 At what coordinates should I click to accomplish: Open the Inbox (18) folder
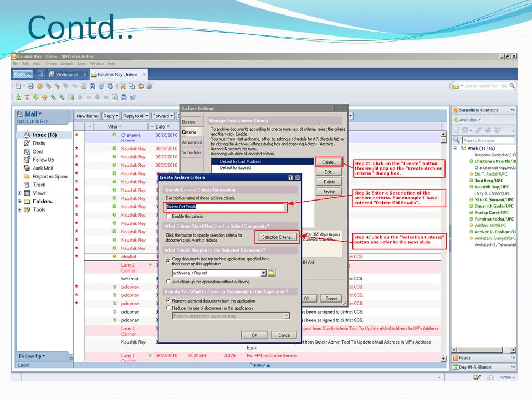(x=44, y=135)
